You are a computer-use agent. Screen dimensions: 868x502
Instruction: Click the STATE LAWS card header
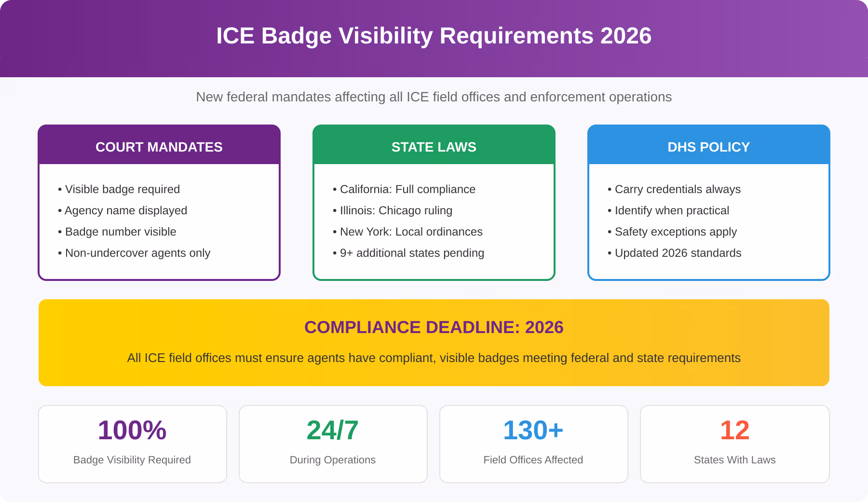click(434, 147)
